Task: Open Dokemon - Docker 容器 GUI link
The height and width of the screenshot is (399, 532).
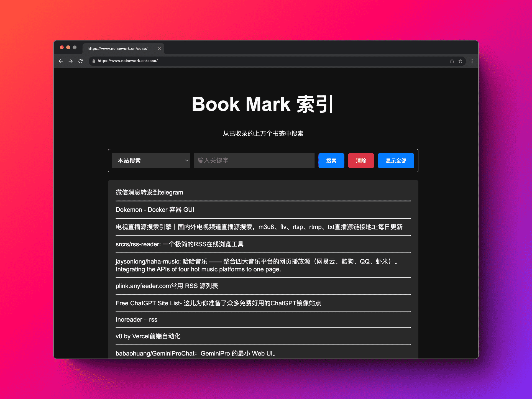Action: 155,210
